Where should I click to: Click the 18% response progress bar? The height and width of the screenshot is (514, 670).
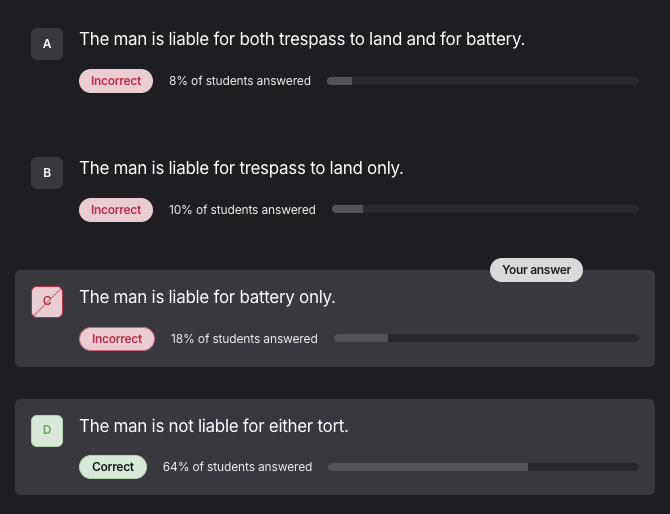point(486,339)
